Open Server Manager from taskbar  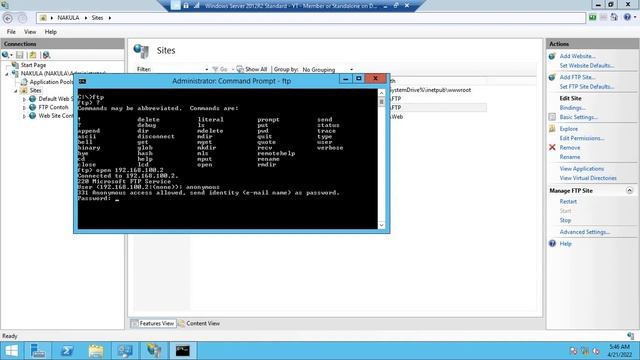coord(38,351)
